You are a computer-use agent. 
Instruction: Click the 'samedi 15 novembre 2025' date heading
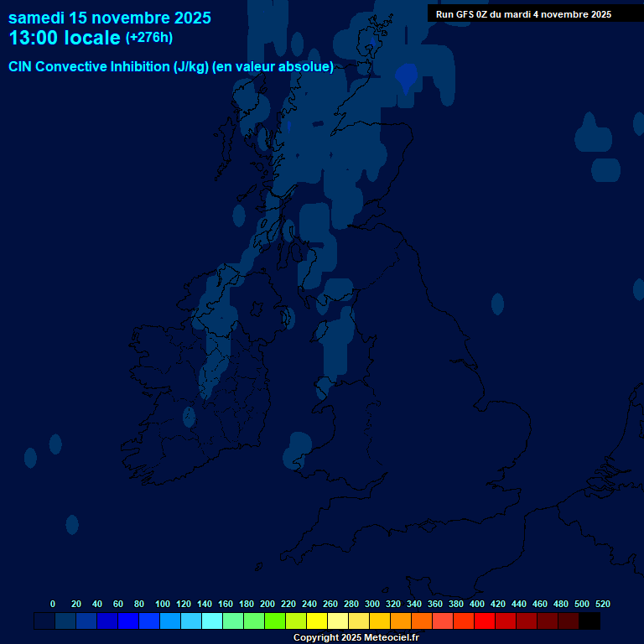tap(110, 18)
